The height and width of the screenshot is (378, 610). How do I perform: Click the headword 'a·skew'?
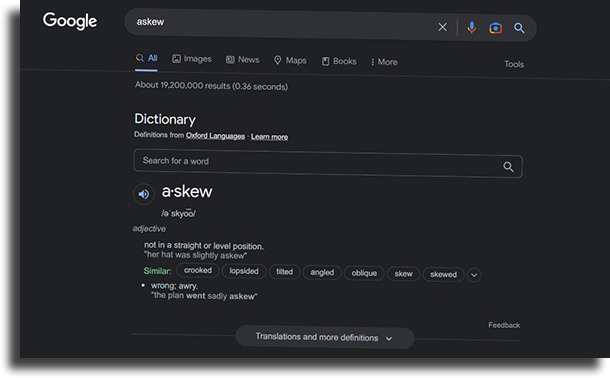[187, 191]
